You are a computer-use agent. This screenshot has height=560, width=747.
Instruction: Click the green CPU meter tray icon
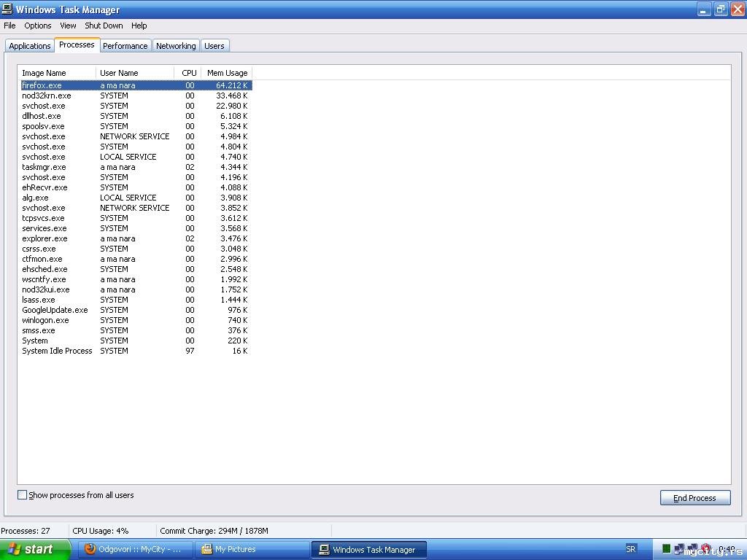[x=667, y=549]
